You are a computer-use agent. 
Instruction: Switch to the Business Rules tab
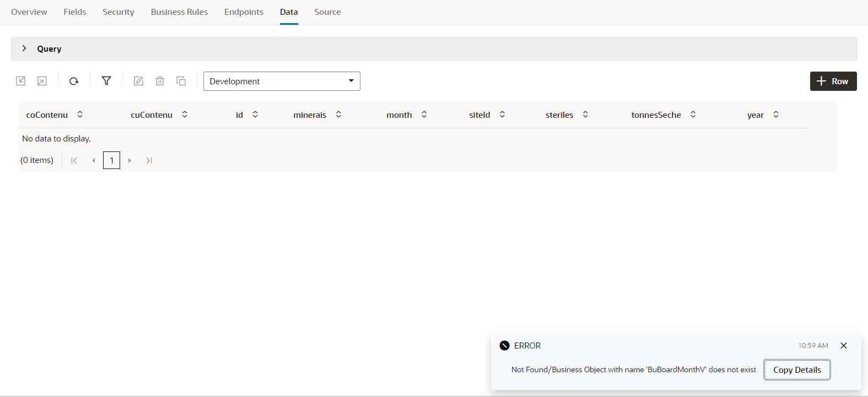(x=179, y=12)
